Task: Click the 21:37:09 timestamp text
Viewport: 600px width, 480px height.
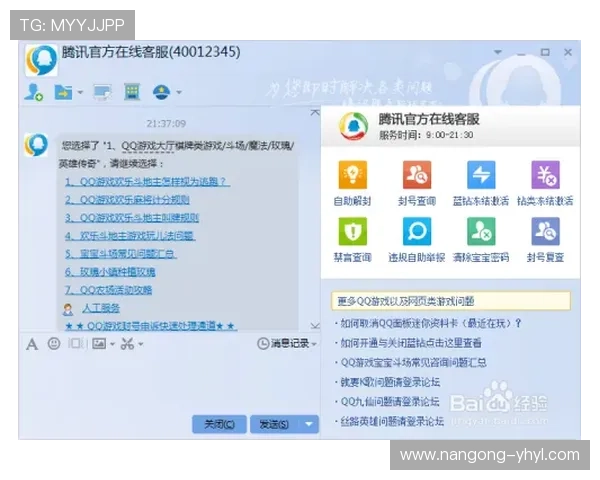Action: (166, 124)
